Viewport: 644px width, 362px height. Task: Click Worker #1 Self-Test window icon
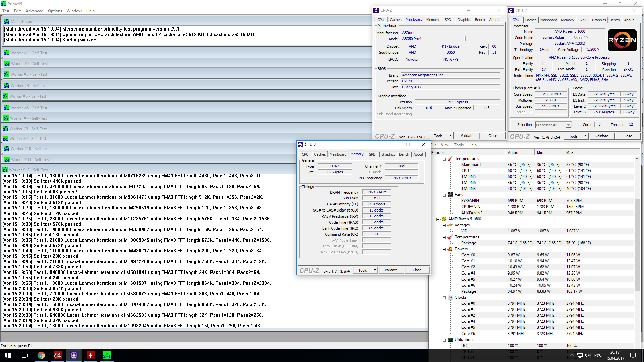6,53
